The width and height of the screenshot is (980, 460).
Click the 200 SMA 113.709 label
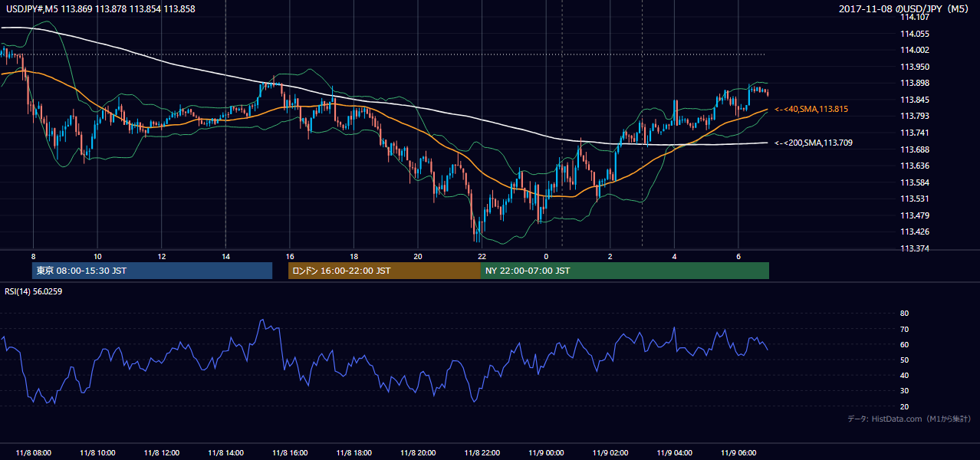point(814,143)
